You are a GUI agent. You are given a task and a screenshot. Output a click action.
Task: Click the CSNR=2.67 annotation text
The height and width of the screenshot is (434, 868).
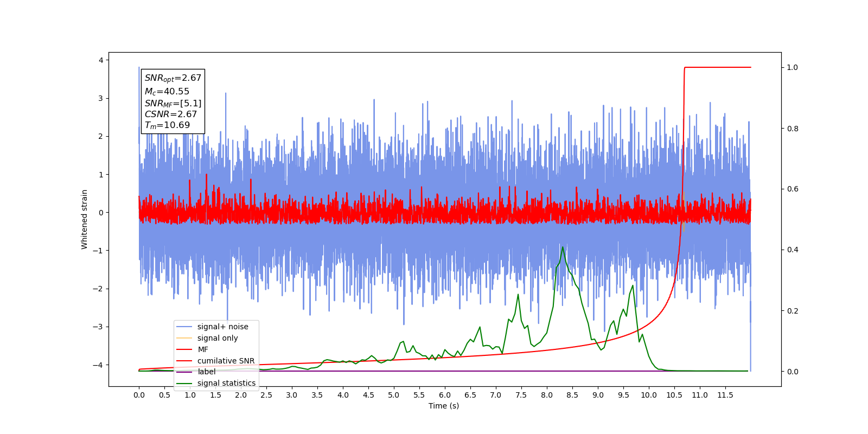click(171, 114)
